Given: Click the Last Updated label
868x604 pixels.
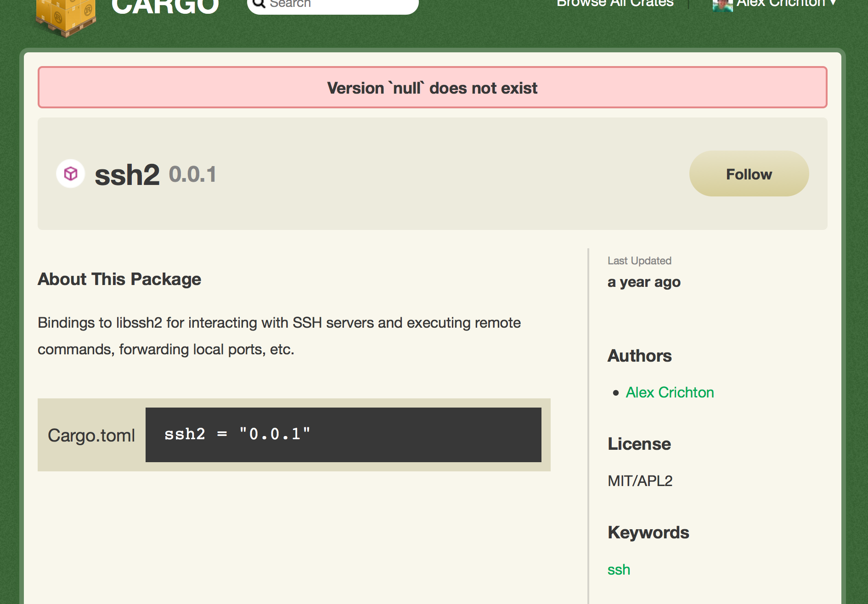Looking at the screenshot, I should [x=639, y=261].
